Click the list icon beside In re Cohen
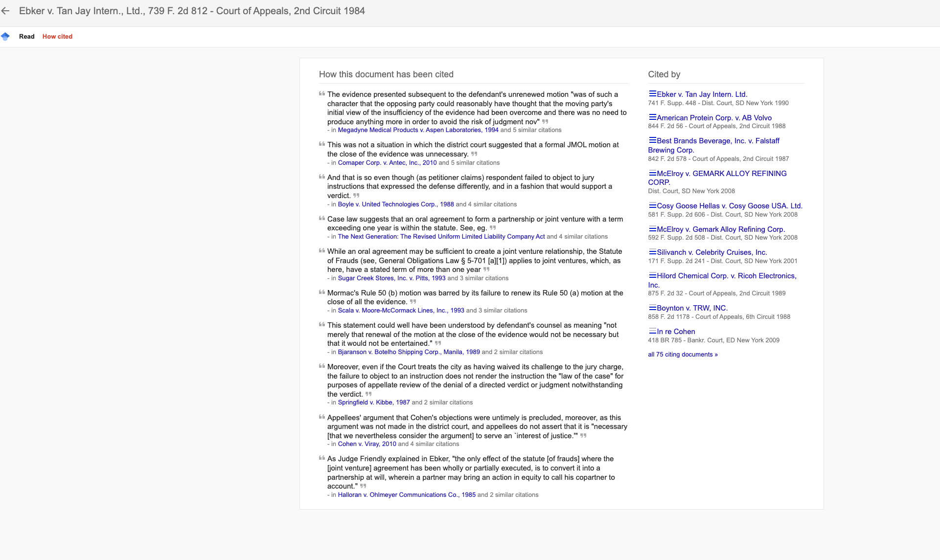The image size is (940, 560). pyautogui.click(x=652, y=331)
